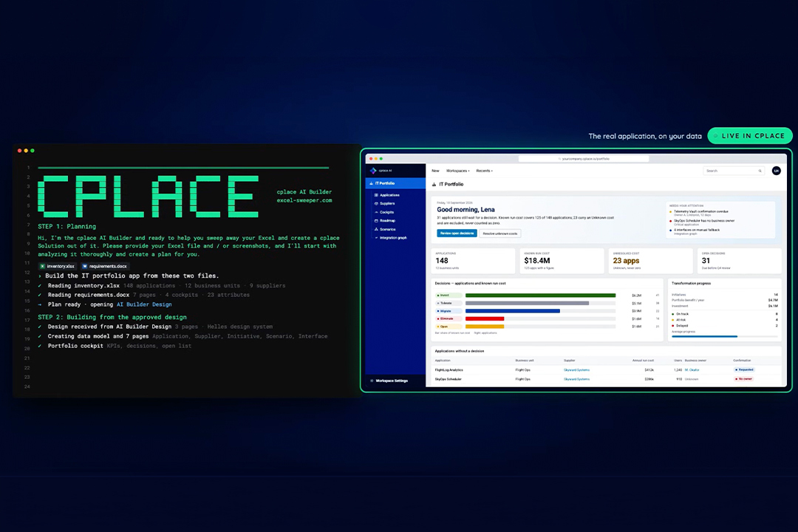Viewport: 798px width, 532px height.
Task: Click the Integration graph sidebar icon
Action: click(376, 238)
